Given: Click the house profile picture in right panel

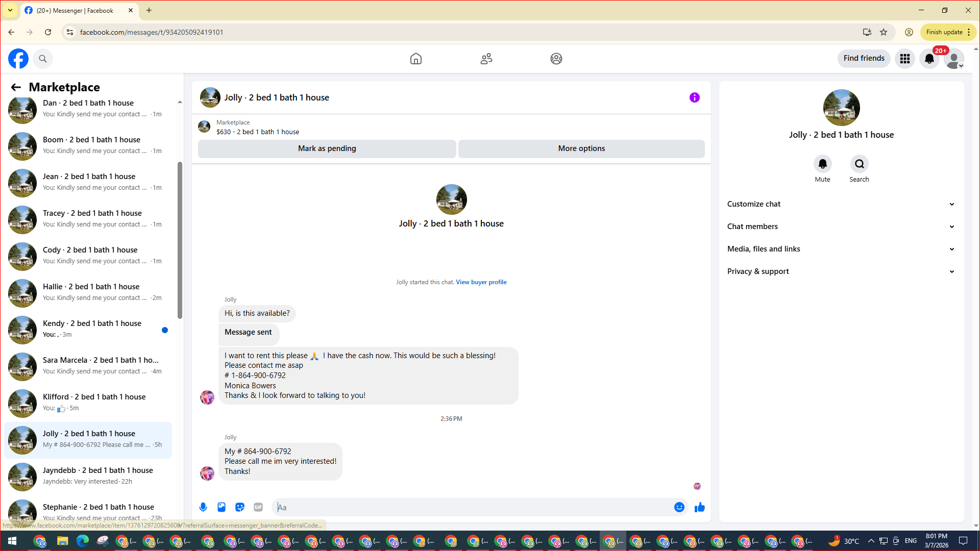Looking at the screenshot, I should pyautogui.click(x=841, y=108).
